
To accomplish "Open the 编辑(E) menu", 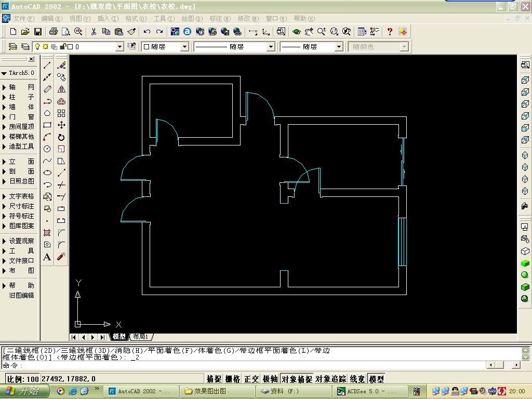I will pyautogui.click(x=51, y=19).
